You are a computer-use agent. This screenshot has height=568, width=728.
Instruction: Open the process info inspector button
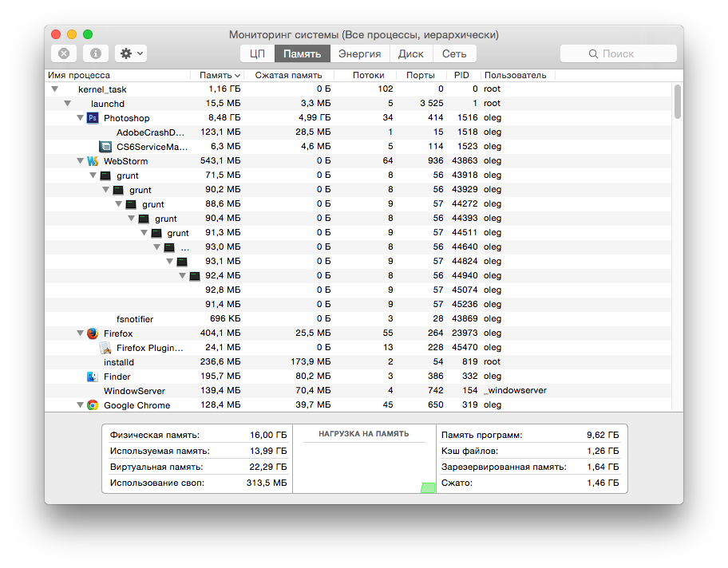[96, 53]
